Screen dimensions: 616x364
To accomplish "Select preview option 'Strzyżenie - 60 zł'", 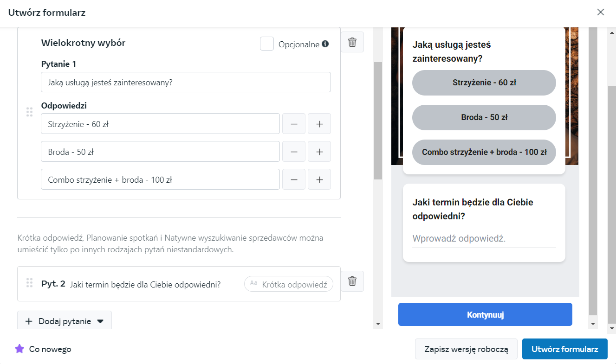I will click(484, 83).
